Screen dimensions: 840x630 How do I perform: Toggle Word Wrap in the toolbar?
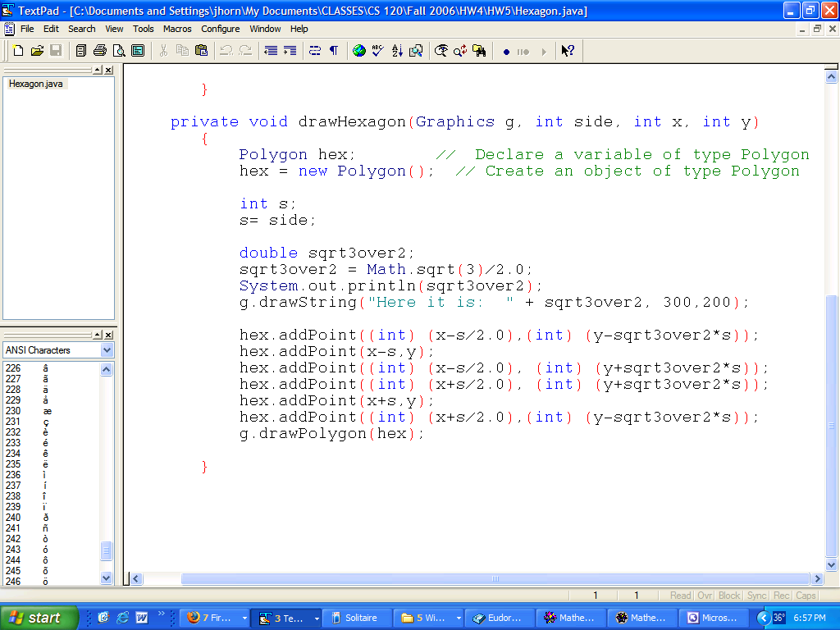click(315, 51)
